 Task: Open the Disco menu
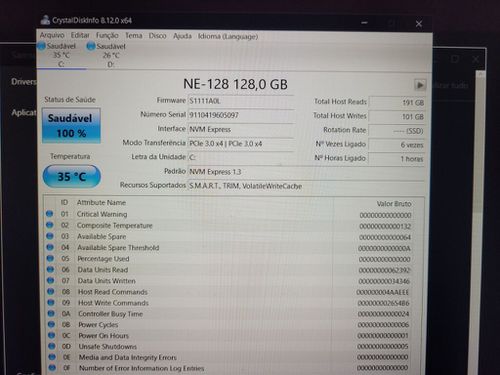click(x=157, y=36)
